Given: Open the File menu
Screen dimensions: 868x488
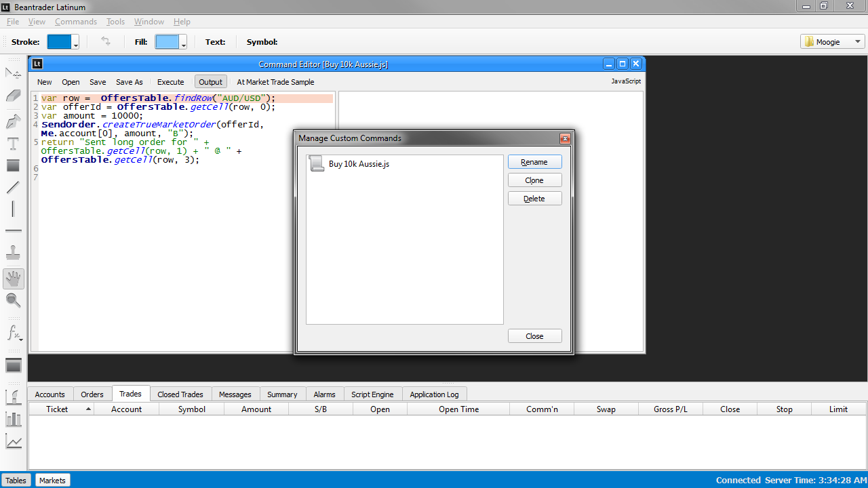Looking at the screenshot, I should (x=13, y=22).
